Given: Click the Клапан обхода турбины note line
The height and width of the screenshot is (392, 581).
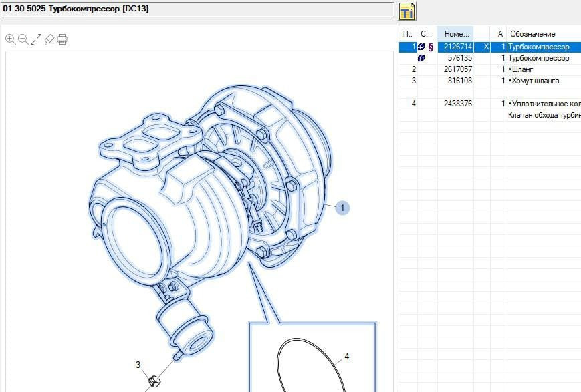Looking at the screenshot, I should (543, 115).
